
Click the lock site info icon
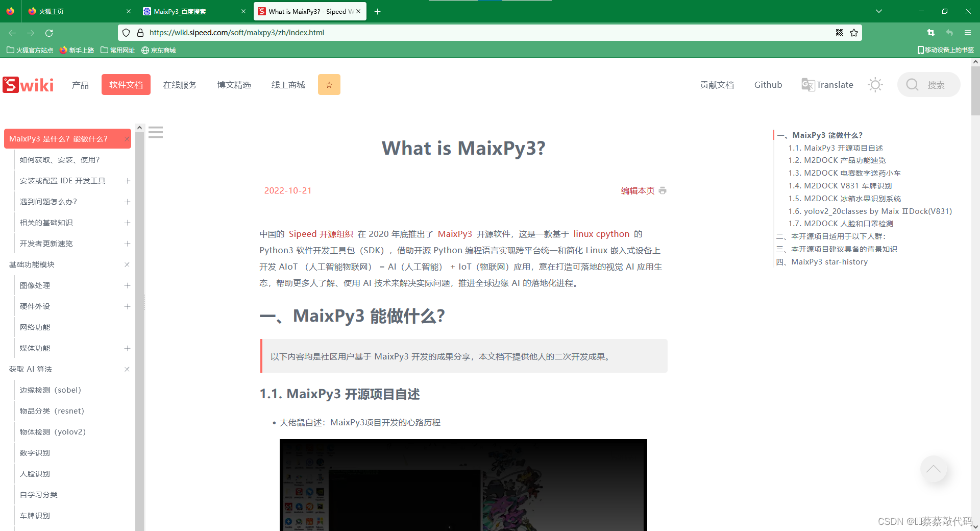(x=140, y=33)
